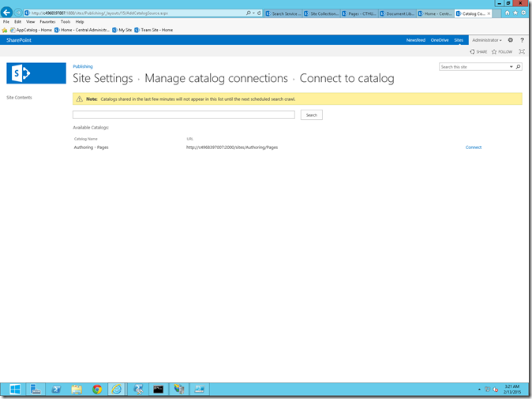
Task: Switch to the Site Collection browser tab
Action: pos(321,13)
